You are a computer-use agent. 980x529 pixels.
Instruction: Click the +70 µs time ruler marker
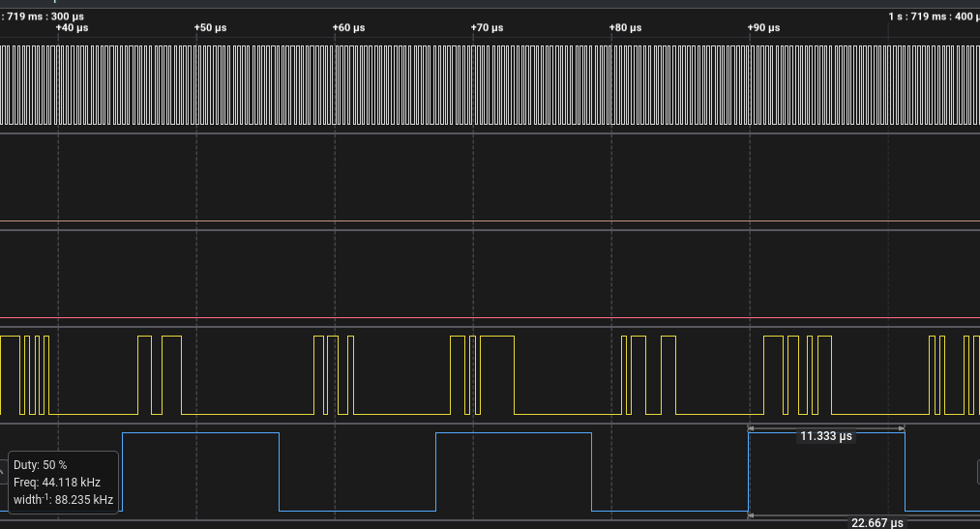487,28
